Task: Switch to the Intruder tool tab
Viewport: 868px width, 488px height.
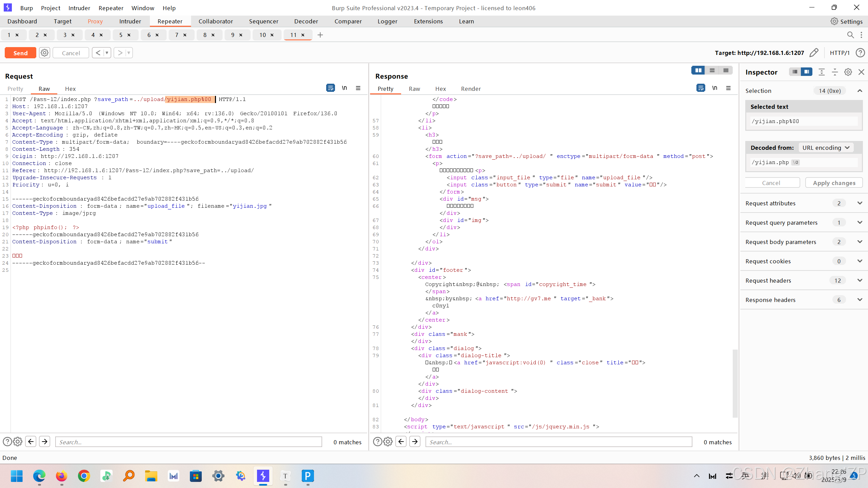Action: pyautogui.click(x=130, y=21)
